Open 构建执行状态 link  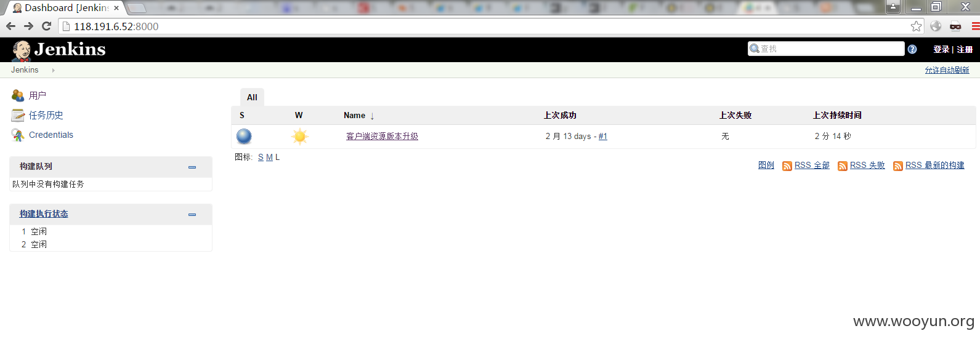[44, 214]
